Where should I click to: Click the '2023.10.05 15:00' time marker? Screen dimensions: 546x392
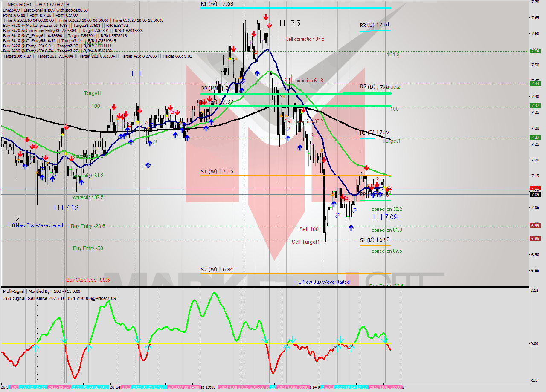pyautogui.click(x=386, y=387)
